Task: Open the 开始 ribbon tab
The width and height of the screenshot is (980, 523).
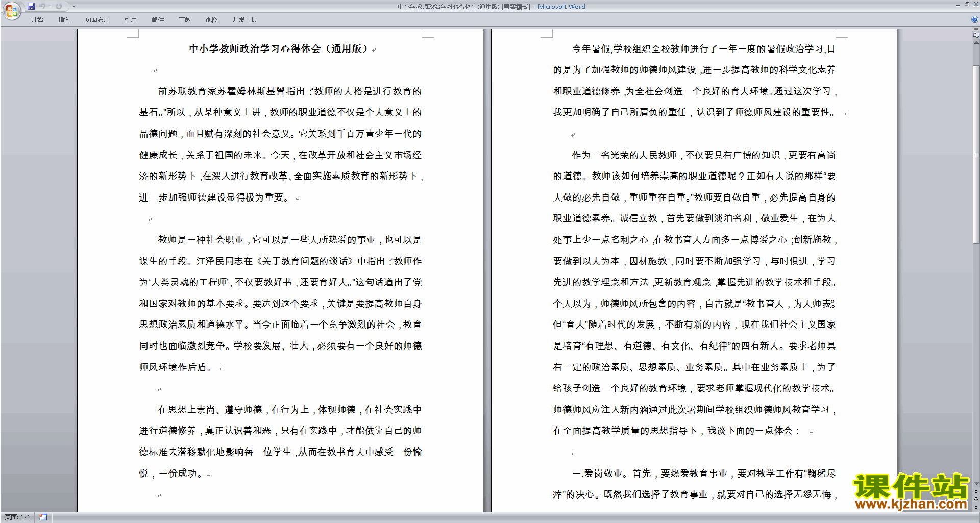Action: click(37, 20)
